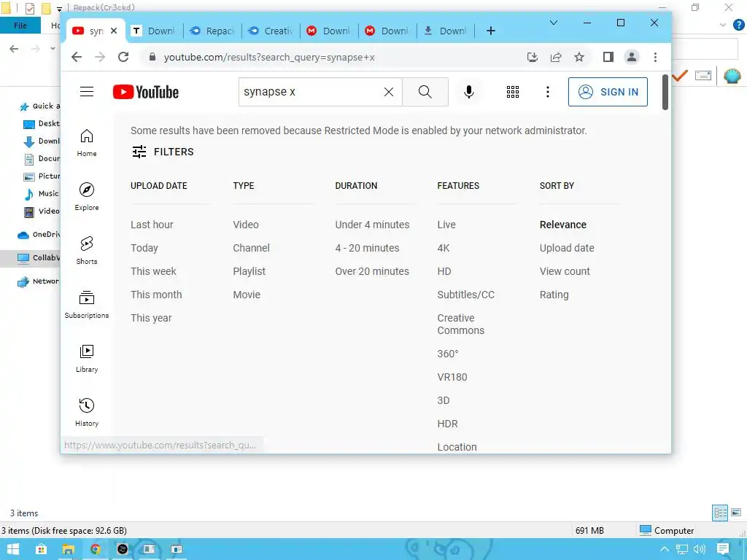Filter by Today
This screenshot has height=560, width=747.
(144, 248)
